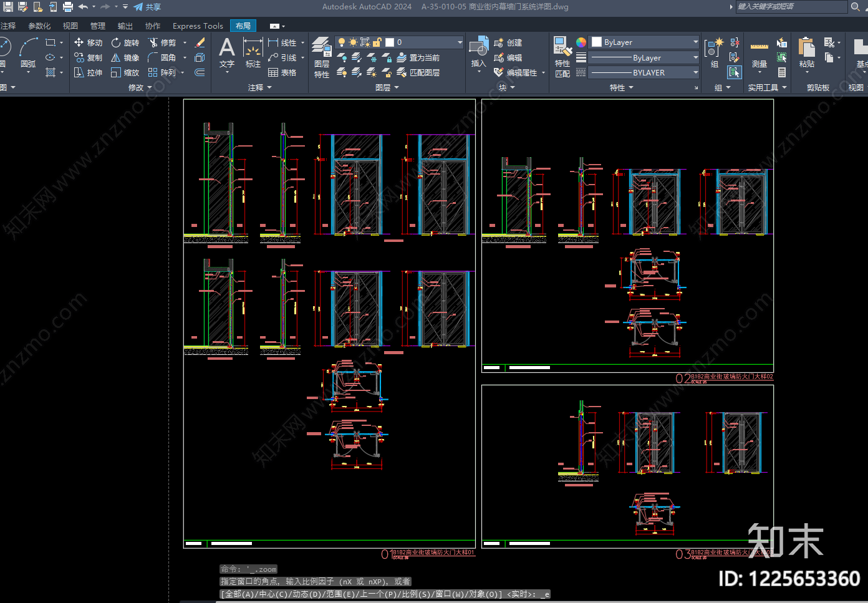
Task: Open the lineweight ByLayer dropdown
Action: pyautogui.click(x=644, y=57)
